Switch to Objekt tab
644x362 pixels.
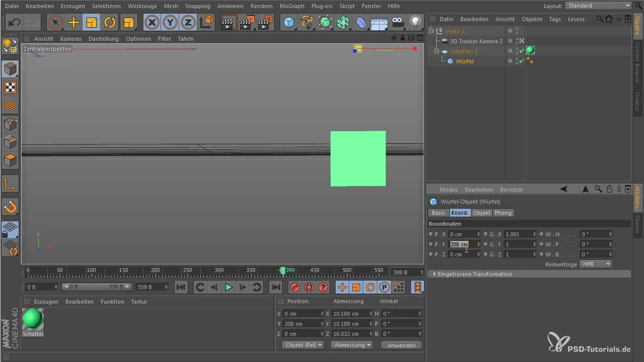[481, 213]
